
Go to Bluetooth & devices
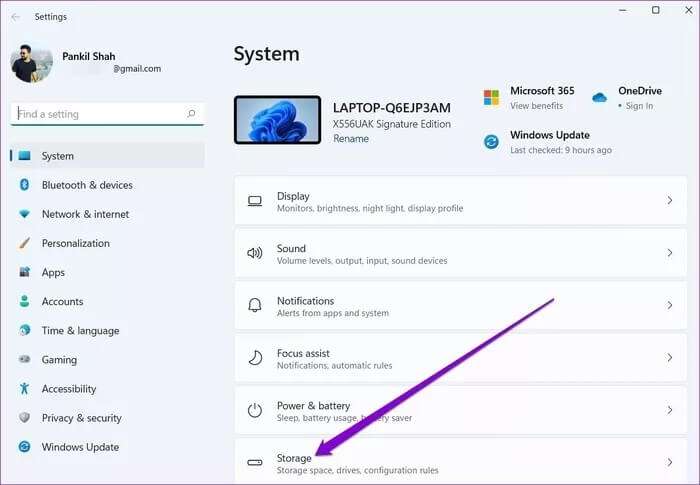pyautogui.click(x=87, y=185)
